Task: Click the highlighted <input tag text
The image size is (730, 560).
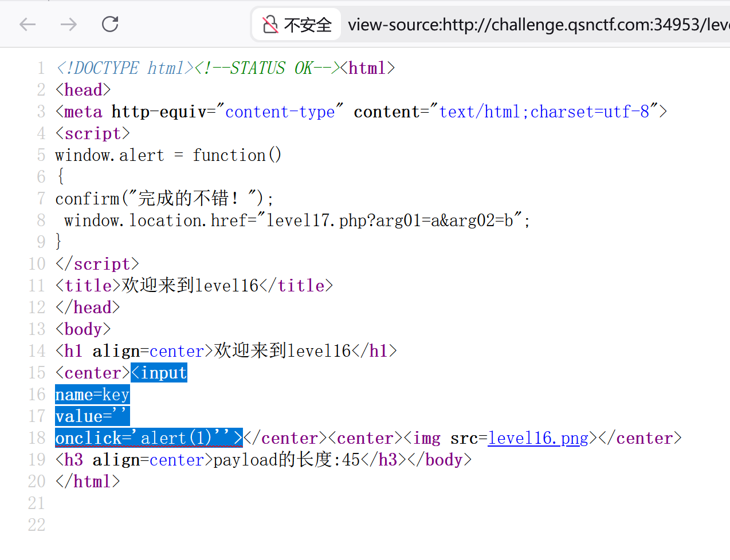Action: (159, 373)
